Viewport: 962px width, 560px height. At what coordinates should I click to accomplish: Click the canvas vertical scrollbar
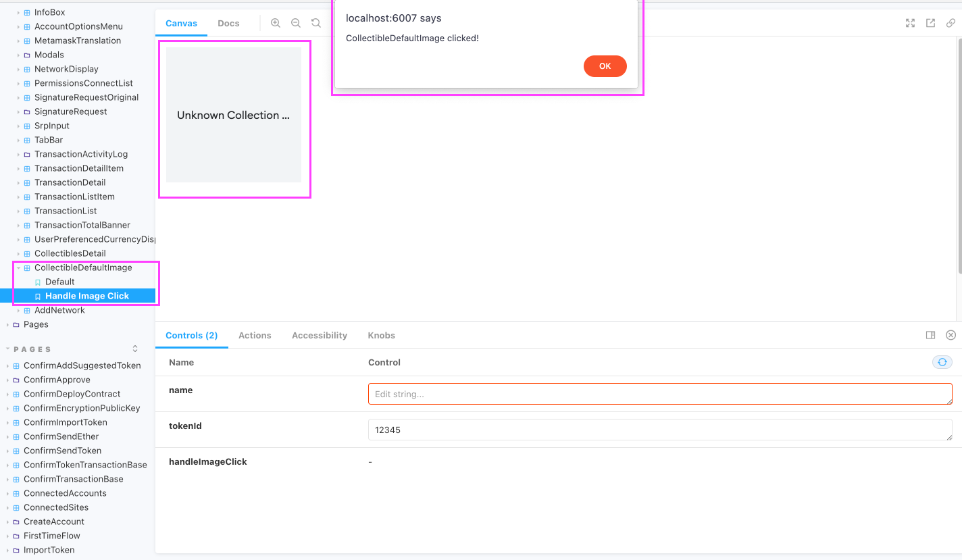click(x=959, y=155)
